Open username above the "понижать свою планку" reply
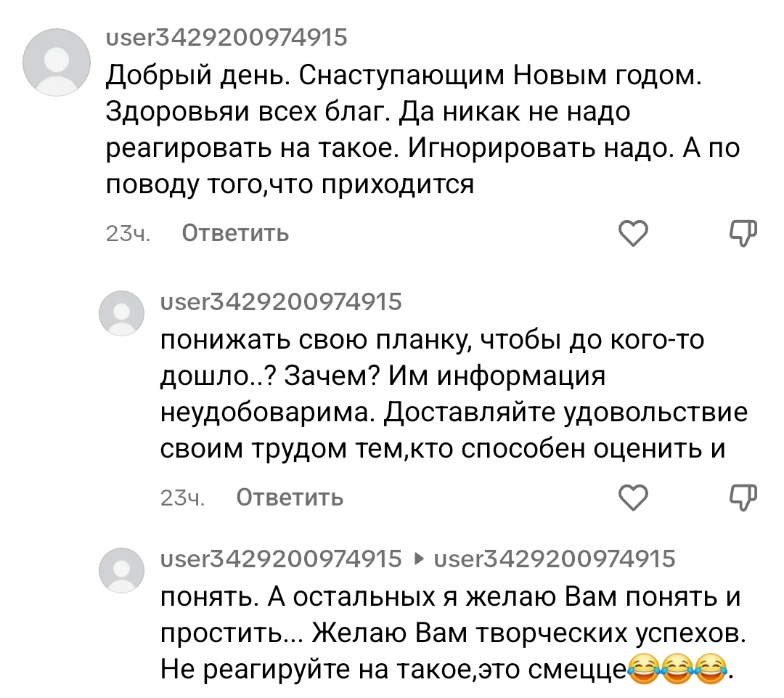The height and width of the screenshot is (698, 784). (x=280, y=301)
